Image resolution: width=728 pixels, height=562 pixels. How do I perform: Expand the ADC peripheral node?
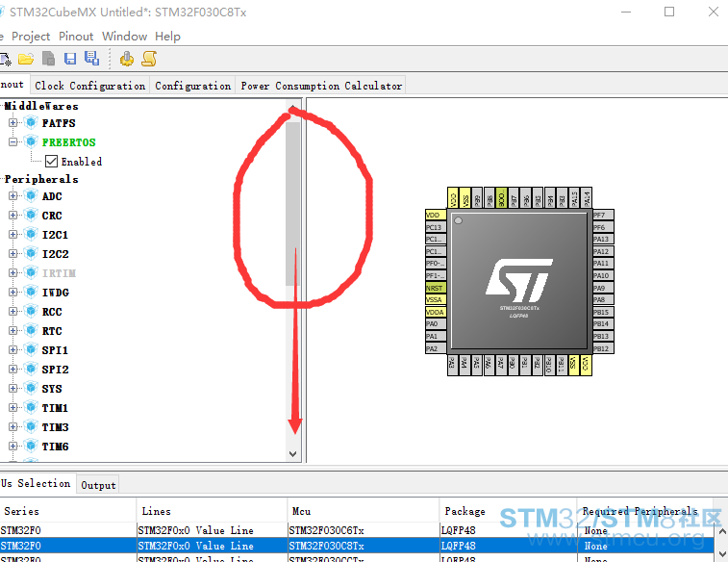pyautogui.click(x=13, y=196)
